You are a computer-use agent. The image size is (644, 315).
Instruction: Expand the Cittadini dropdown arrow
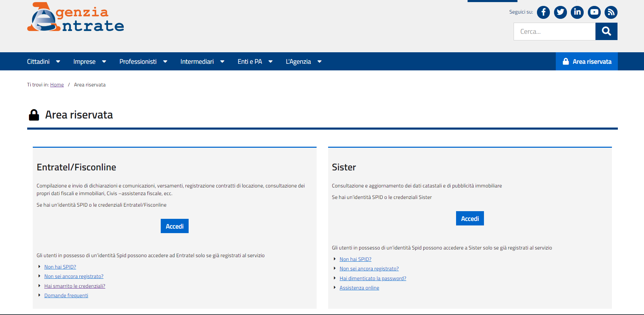[58, 62]
